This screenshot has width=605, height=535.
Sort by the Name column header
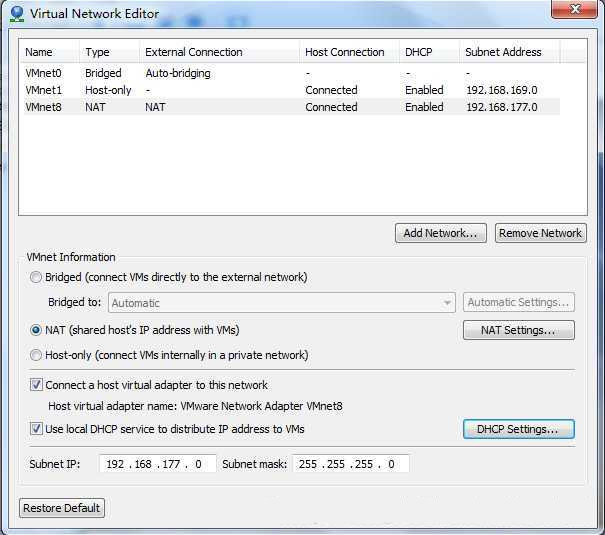click(50, 52)
